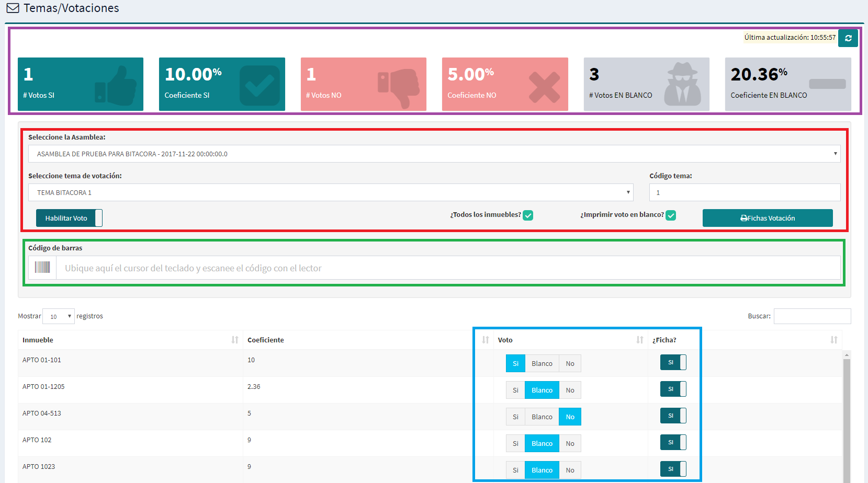Select No vote for APTO 102
Viewport: 868px width, 483px height.
pos(570,443)
